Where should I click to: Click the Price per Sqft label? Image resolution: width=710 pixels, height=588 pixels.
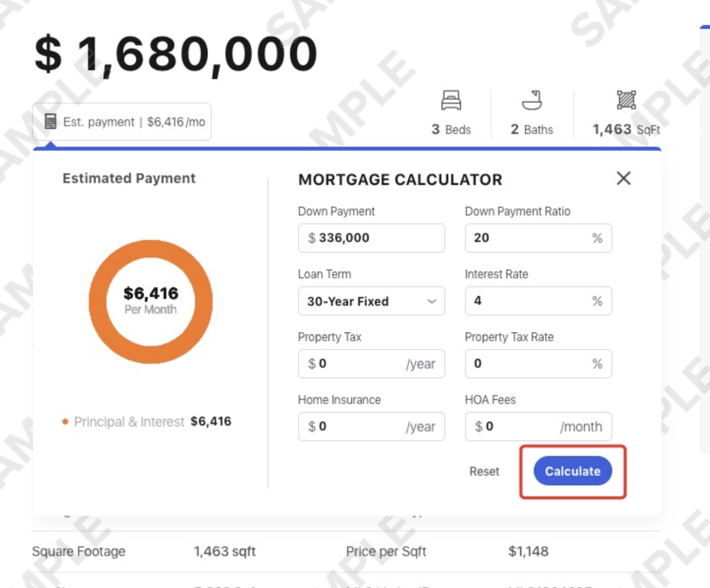[x=386, y=551]
